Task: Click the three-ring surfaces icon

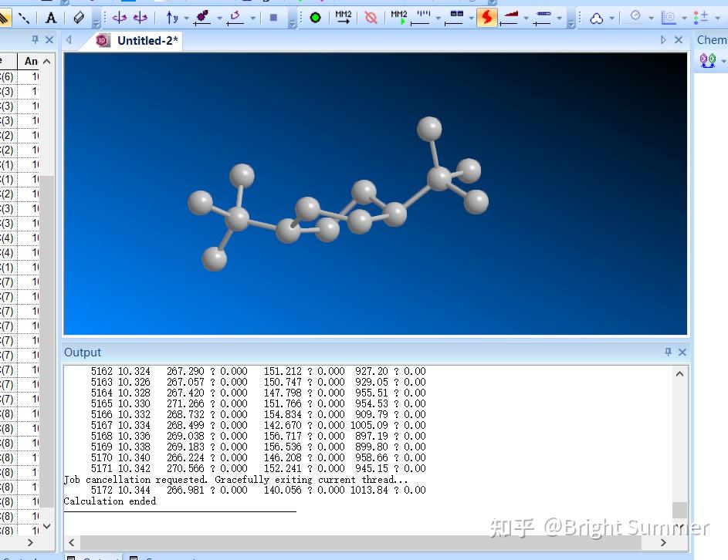Action: [x=596, y=18]
